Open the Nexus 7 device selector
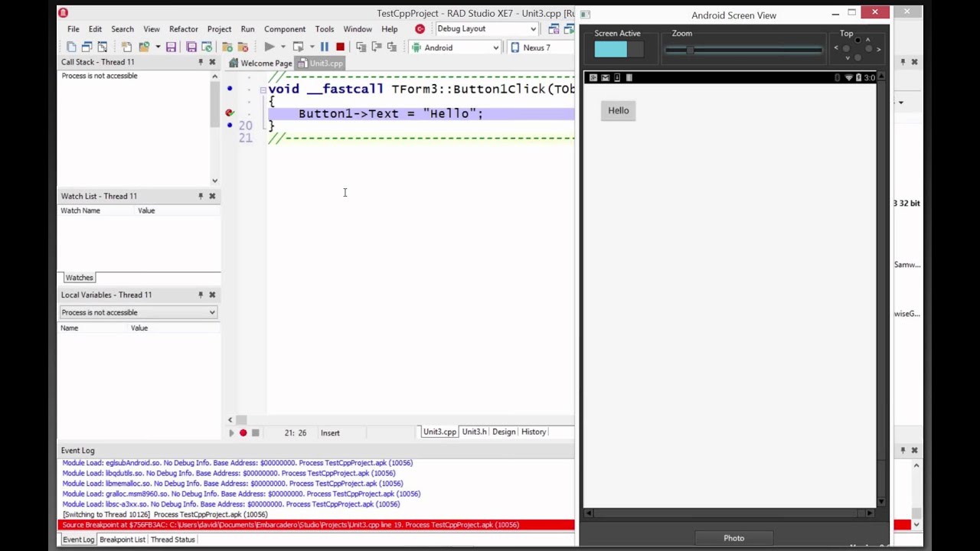980x551 pixels. pos(542,47)
